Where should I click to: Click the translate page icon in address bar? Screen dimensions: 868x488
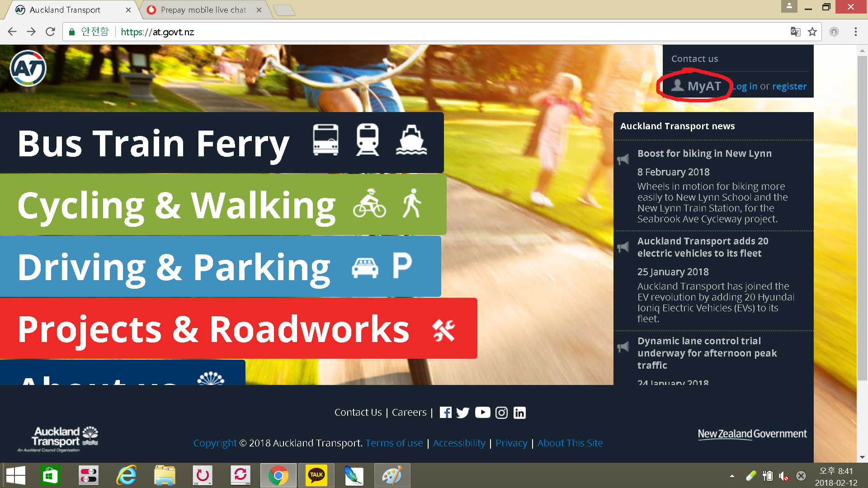[x=795, y=32]
